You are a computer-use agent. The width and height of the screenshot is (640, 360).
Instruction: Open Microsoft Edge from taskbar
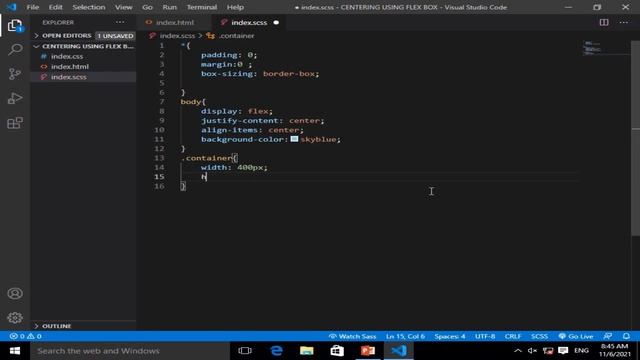point(276,351)
